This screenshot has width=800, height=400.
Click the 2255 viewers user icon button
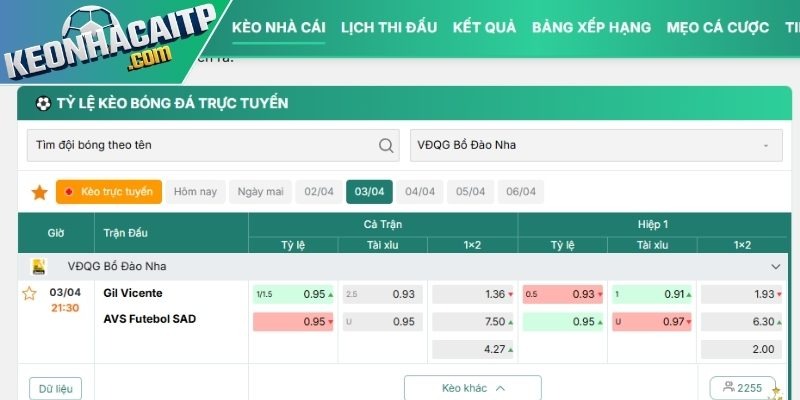[x=742, y=388]
